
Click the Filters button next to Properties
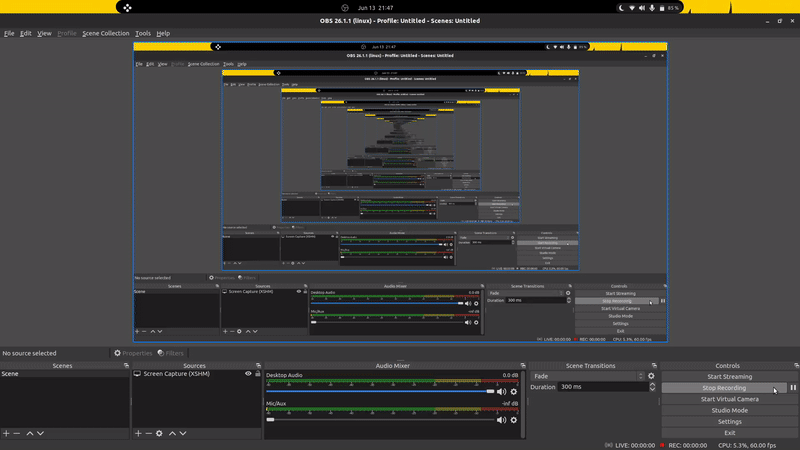pyautogui.click(x=170, y=353)
